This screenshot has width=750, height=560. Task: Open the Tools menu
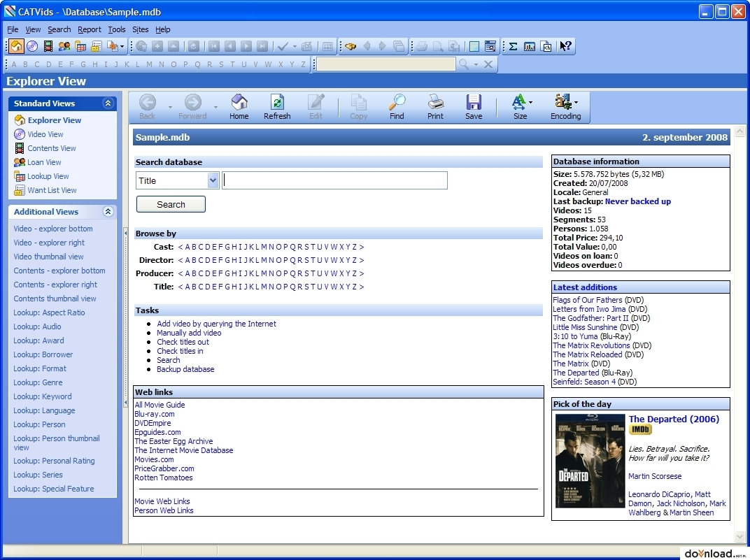(117, 29)
